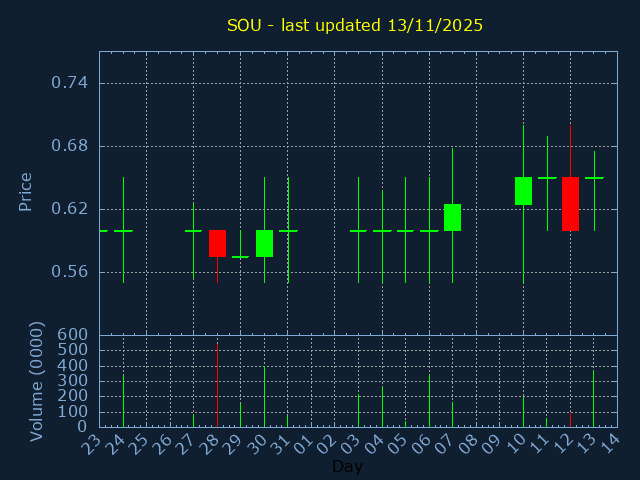Click the green volume bar on day 30
The height and width of the screenshot is (480, 640).
click(x=264, y=397)
